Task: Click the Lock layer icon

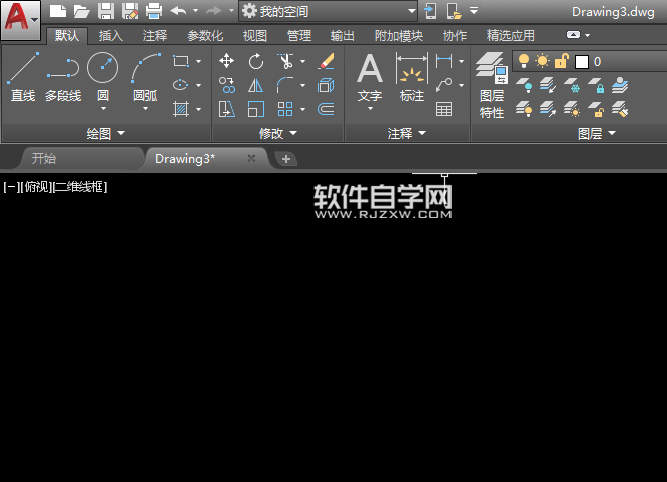Action: (x=596, y=85)
